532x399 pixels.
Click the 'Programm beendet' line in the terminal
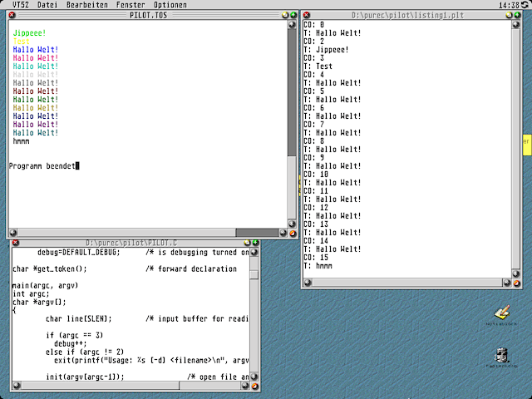43,166
